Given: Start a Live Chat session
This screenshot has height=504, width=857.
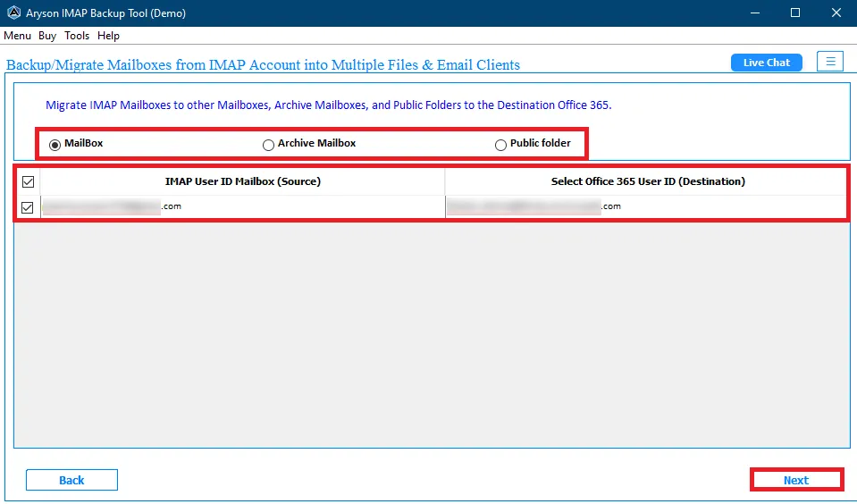Looking at the screenshot, I should click(x=766, y=63).
